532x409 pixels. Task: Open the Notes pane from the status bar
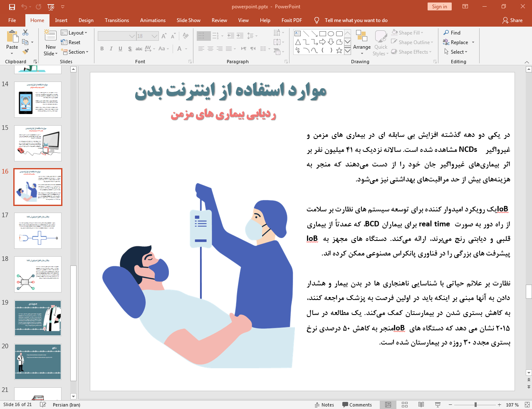tap(324, 404)
